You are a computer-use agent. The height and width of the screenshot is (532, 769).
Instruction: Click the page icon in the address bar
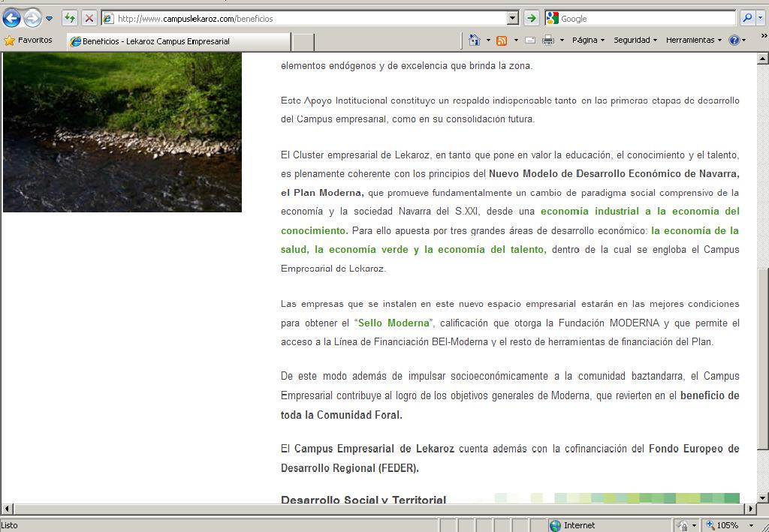(108, 19)
